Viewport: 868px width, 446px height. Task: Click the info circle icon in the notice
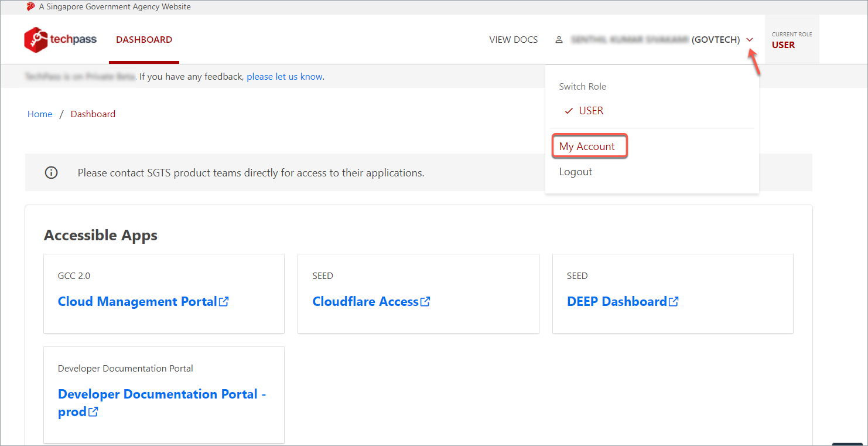pos(51,172)
